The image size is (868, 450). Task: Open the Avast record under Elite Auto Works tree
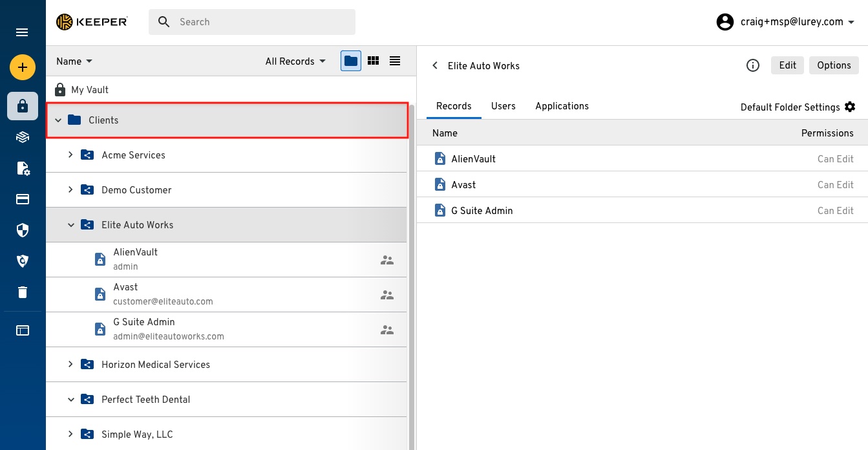[226, 295]
